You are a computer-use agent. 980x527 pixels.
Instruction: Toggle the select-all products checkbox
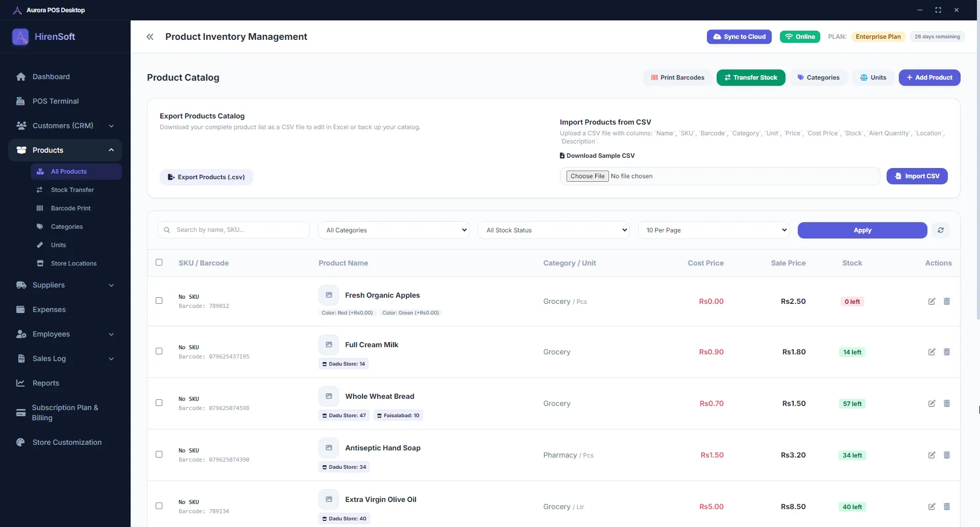159,262
